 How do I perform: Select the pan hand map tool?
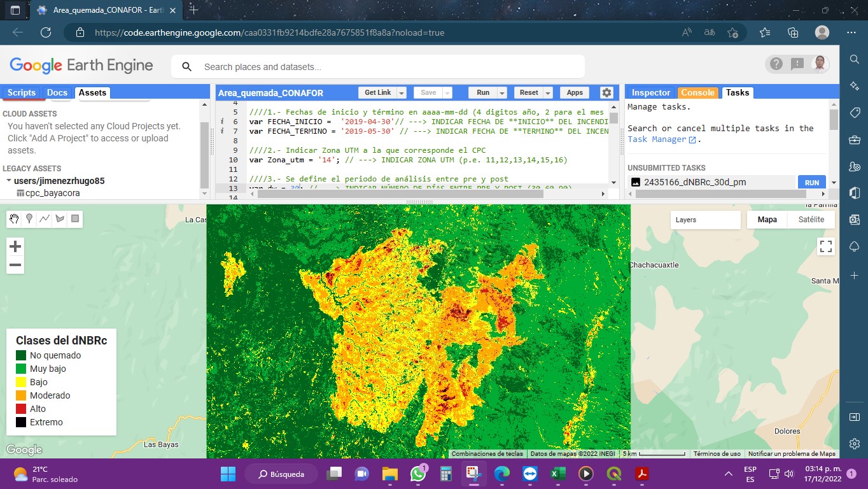(x=14, y=219)
